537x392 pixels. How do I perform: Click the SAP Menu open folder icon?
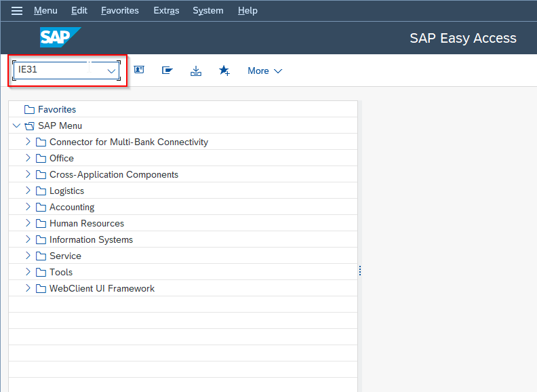pos(29,126)
